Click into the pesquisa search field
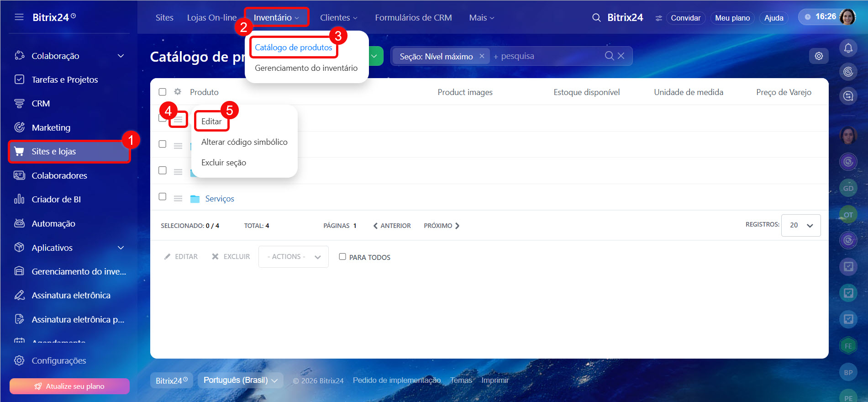The image size is (868, 402). [x=548, y=56]
